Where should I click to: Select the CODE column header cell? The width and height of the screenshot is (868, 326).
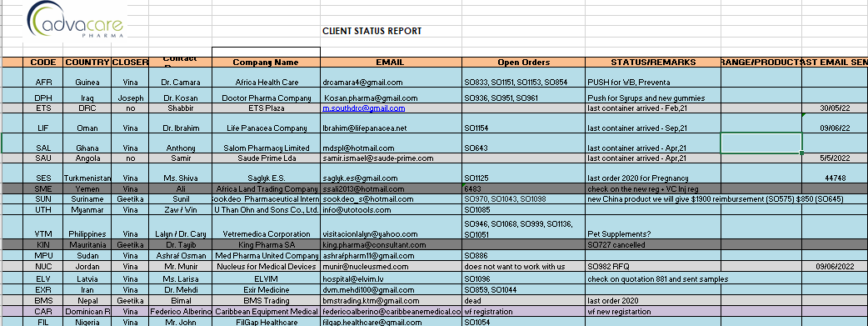click(x=43, y=62)
